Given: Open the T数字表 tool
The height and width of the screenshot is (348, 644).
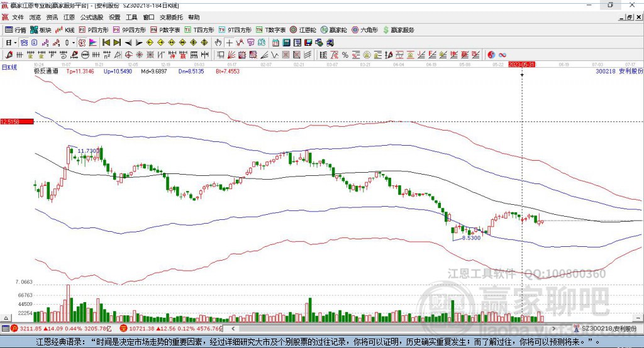Looking at the screenshot, I should 270,30.
